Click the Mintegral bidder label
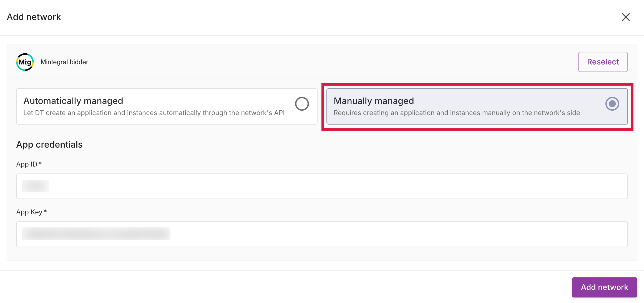The width and height of the screenshot is (644, 303). (64, 62)
